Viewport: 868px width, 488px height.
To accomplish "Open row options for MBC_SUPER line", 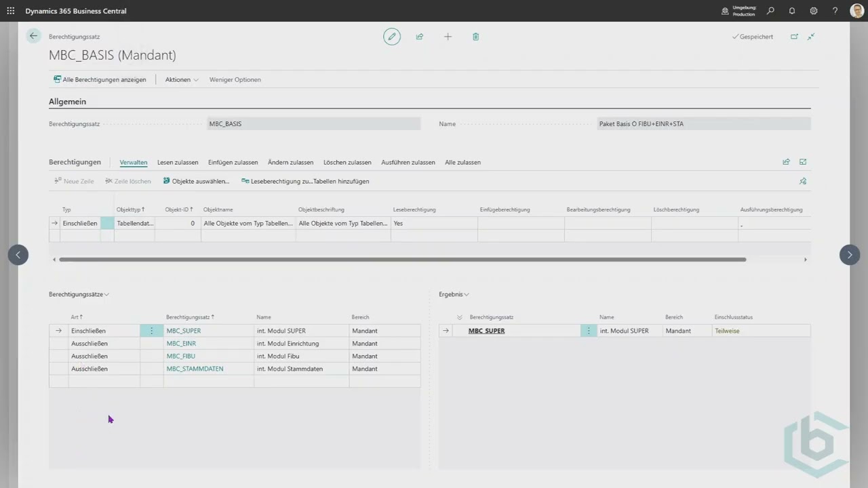I will point(151,331).
